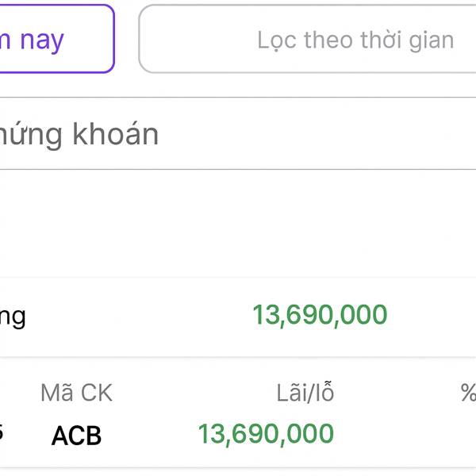
Task: Click the word "Lọc" in the time filter
Action: pos(275,40)
